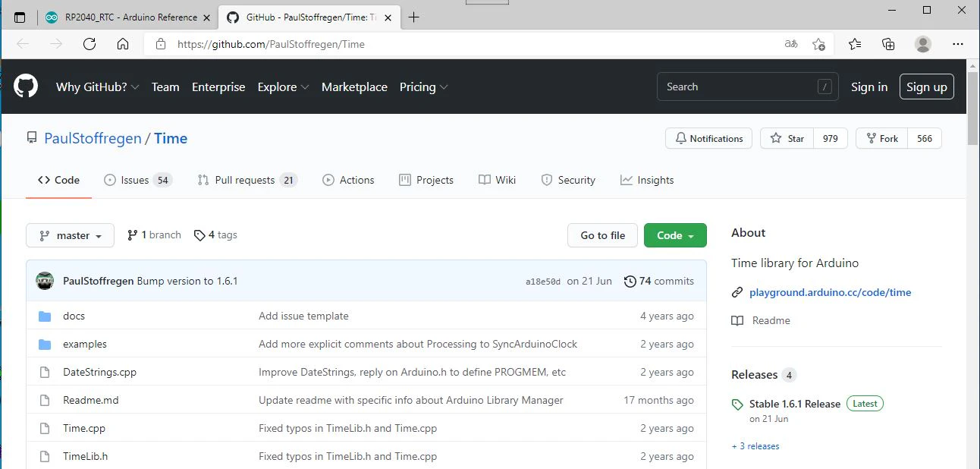Open the Security tab
This screenshot has width=980, height=469.
click(x=568, y=180)
